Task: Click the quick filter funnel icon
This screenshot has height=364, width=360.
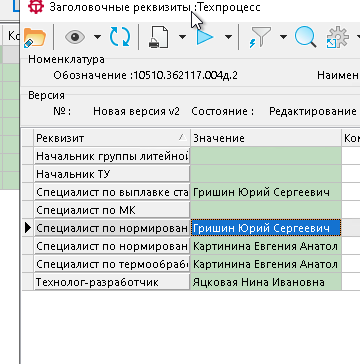Action: pyautogui.click(x=260, y=37)
